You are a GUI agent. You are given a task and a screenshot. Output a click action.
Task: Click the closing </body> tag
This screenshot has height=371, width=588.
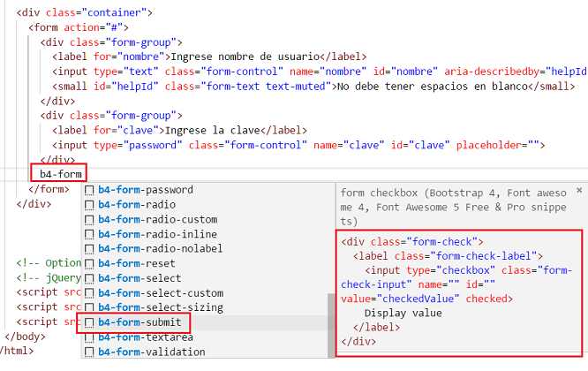click(x=25, y=337)
